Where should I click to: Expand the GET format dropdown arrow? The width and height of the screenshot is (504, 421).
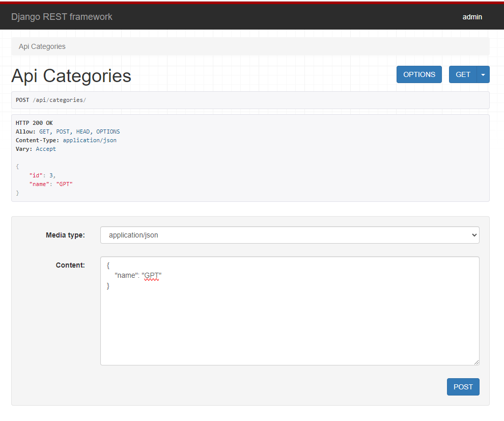tap(483, 74)
